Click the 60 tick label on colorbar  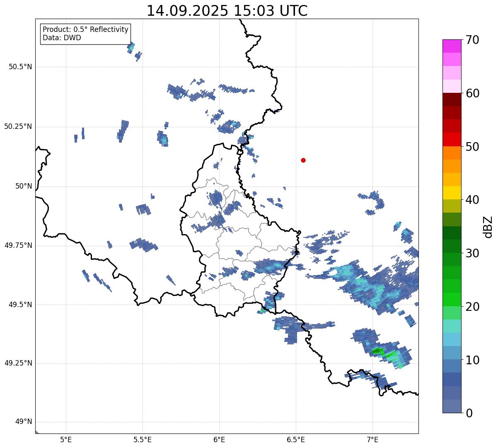472,93
